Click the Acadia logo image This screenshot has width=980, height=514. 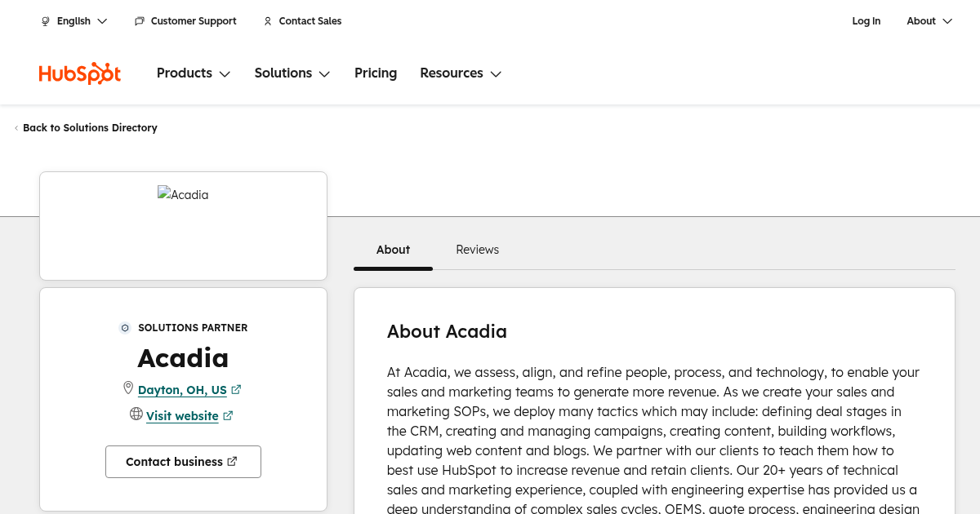(x=183, y=195)
